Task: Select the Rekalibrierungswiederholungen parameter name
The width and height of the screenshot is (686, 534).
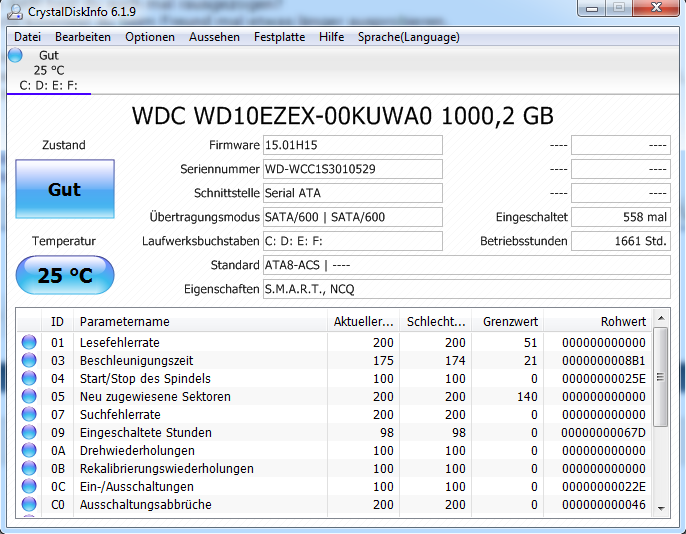Action: click(x=167, y=468)
